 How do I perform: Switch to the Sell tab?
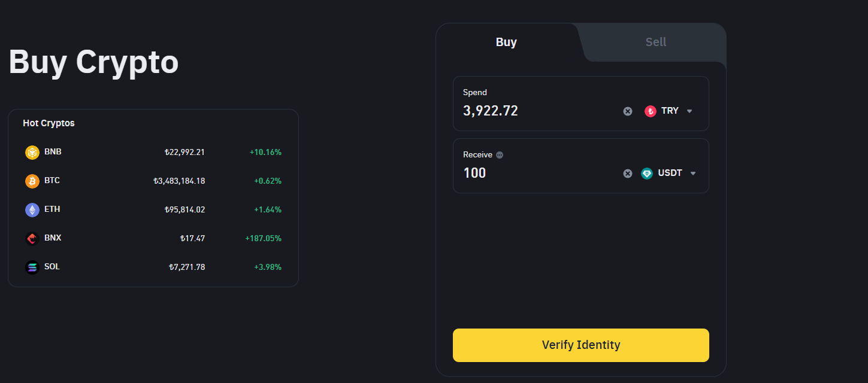click(x=655, y=42)
